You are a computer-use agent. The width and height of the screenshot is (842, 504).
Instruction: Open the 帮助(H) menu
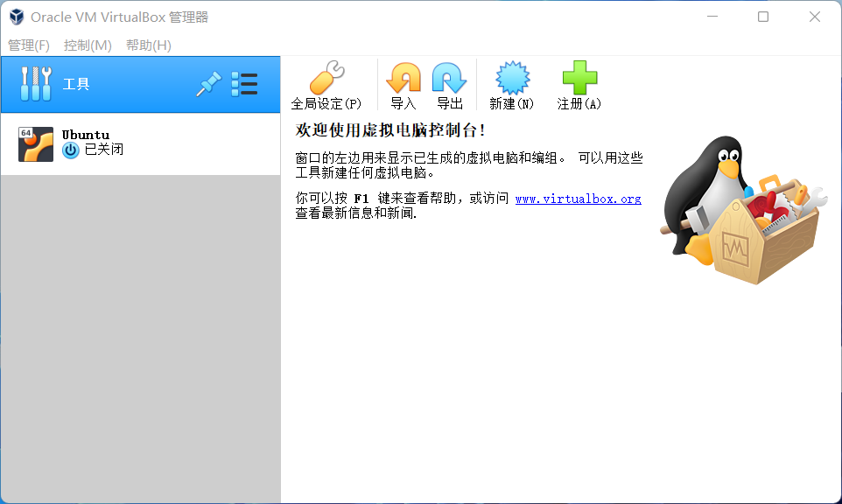pos(149,45)
